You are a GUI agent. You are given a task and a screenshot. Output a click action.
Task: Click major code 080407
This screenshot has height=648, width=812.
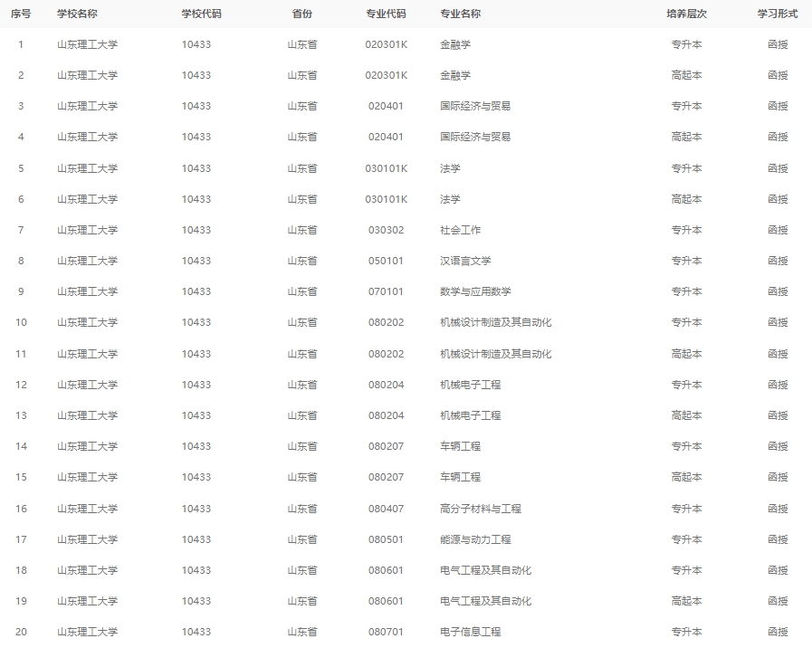coord(386,509)
